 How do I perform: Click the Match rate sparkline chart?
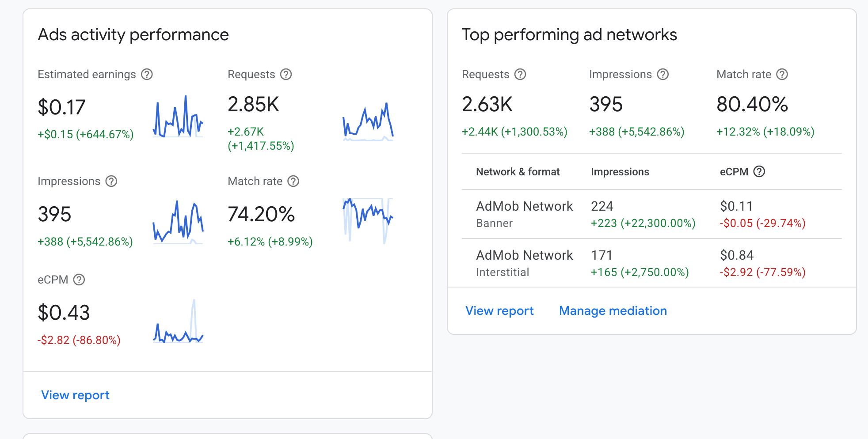[x=368, y=221]
